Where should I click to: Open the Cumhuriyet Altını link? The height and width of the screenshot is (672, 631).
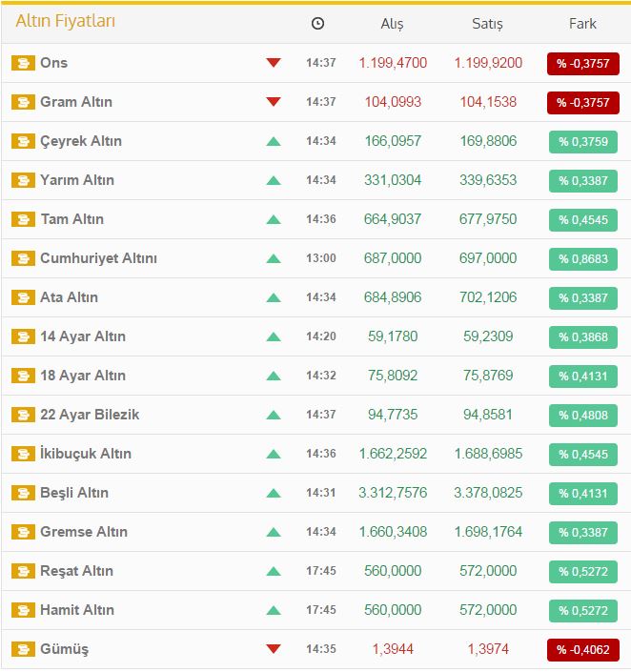point(98,258)
